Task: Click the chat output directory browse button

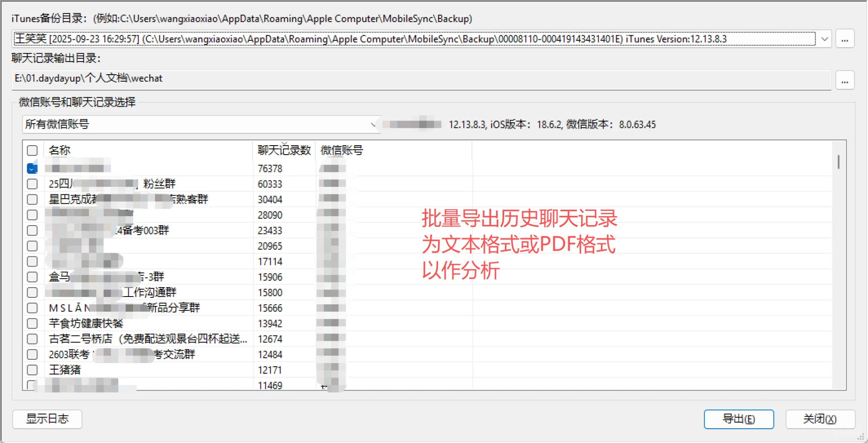Action: tap(845, 80)
